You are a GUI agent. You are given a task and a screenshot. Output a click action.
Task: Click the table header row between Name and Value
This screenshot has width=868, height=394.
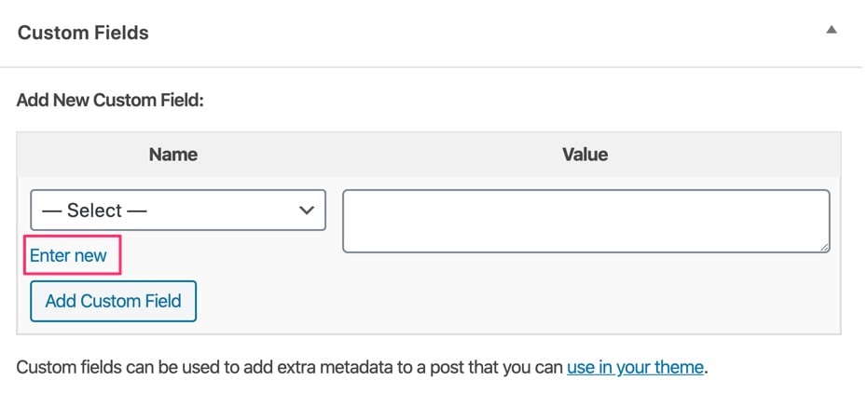pos(373,154)
